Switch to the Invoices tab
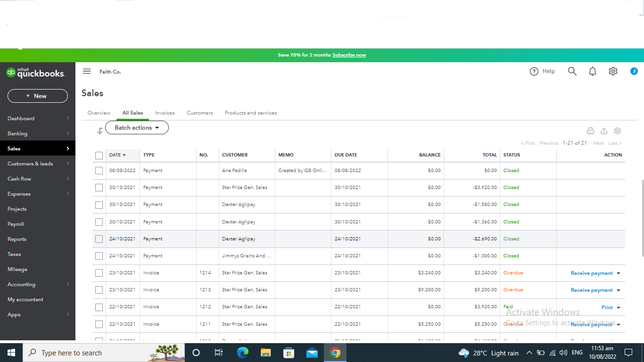This screenshot has width=644, height=362. [165, 113]
